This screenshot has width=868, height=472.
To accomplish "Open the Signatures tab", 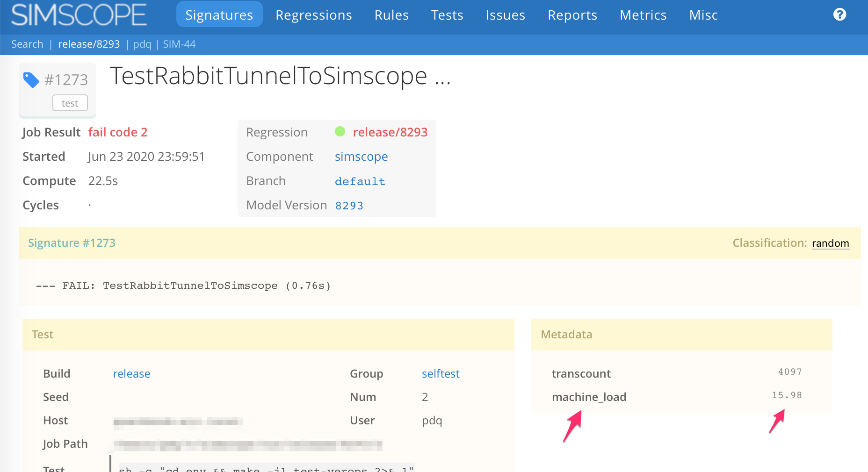I will (x=219, y=15).
